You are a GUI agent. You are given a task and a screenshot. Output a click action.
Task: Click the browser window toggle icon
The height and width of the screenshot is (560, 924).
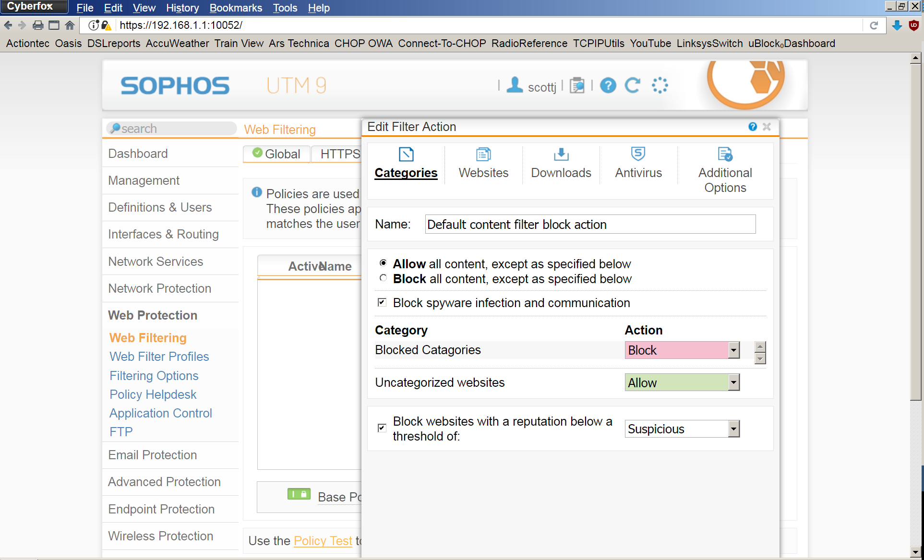pyautogui.click(x=54, y=25)
